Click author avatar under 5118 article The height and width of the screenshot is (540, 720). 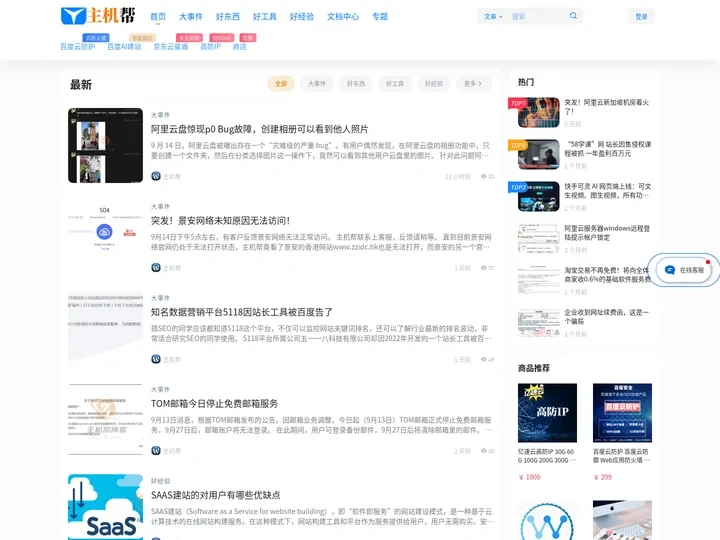point(156,359)
